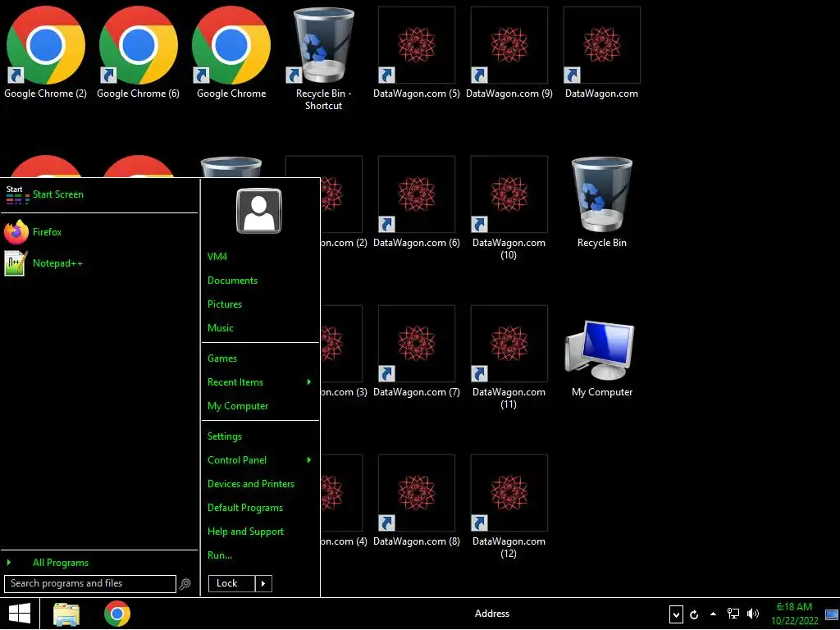Open the network tray icon
The width and height of the screenshot is (840, 630).
(733, 614)
